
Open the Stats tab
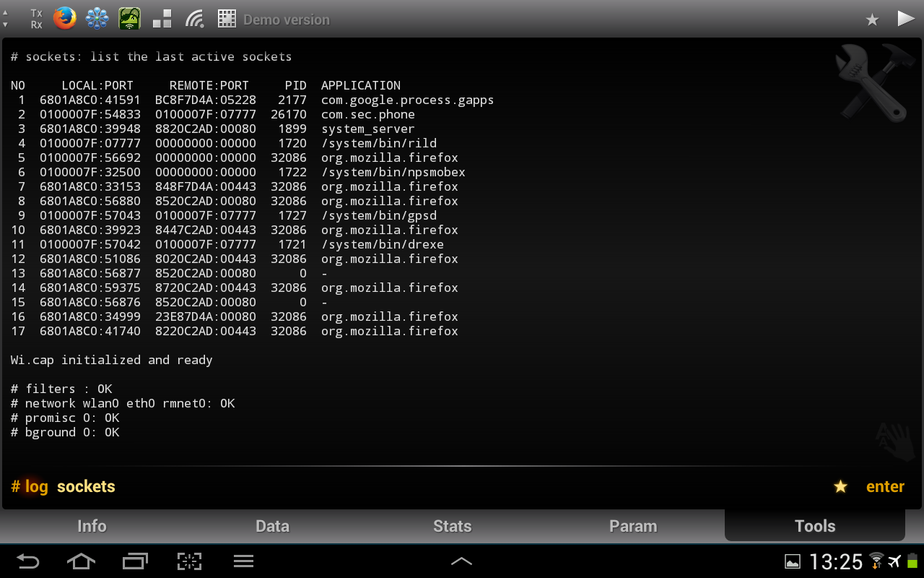tap(453, 526)
